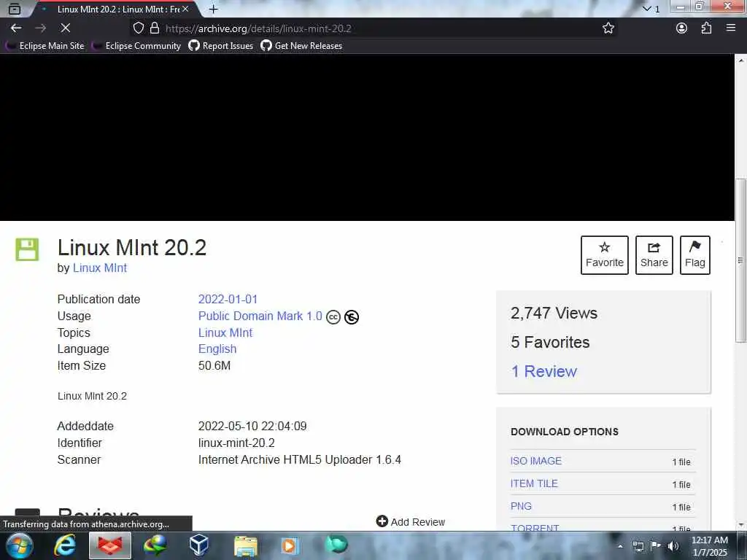This screenshot has width=747, height=560.
Task: Open the network tray icon
Action: coord(638,546)
